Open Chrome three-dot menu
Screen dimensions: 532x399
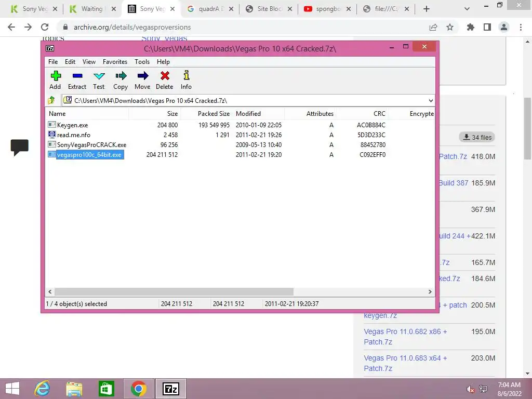521,27
